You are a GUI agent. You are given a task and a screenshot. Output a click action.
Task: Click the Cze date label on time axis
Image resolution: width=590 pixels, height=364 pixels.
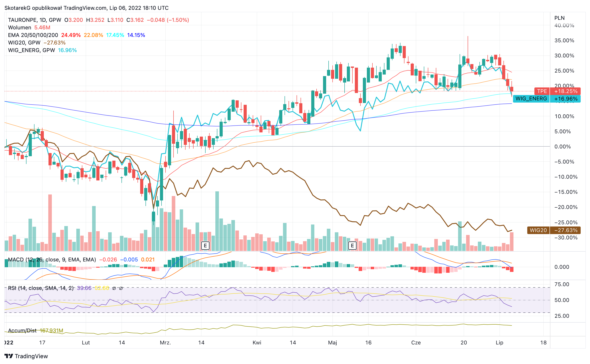click(416, 343)
